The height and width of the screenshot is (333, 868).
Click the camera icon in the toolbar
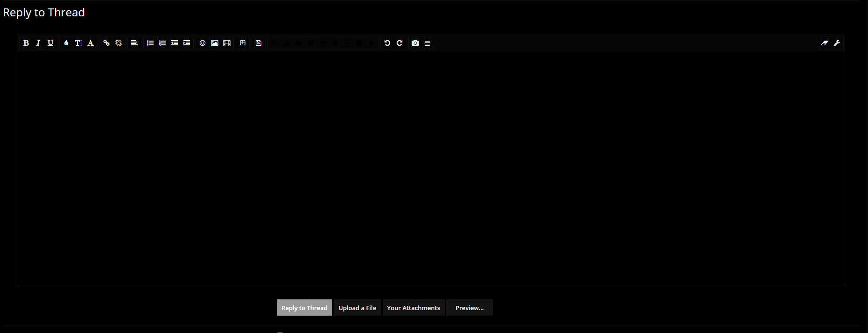pyautogui.click(x=415, y=43)
